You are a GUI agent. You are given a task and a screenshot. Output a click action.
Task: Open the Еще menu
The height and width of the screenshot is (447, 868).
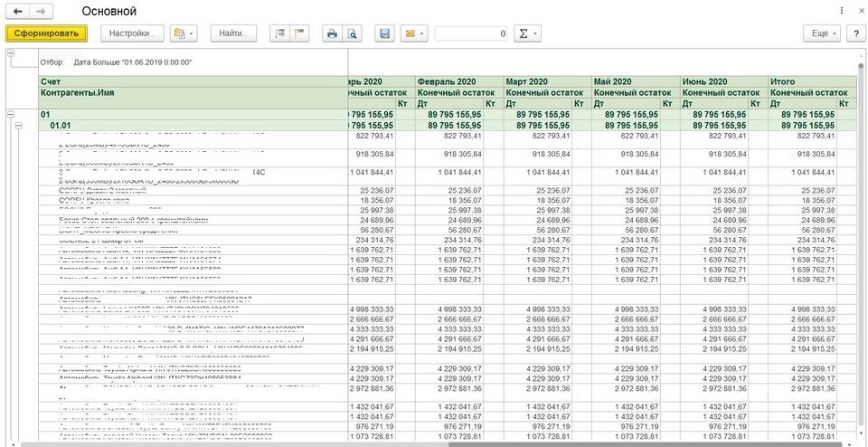point(821,33)
